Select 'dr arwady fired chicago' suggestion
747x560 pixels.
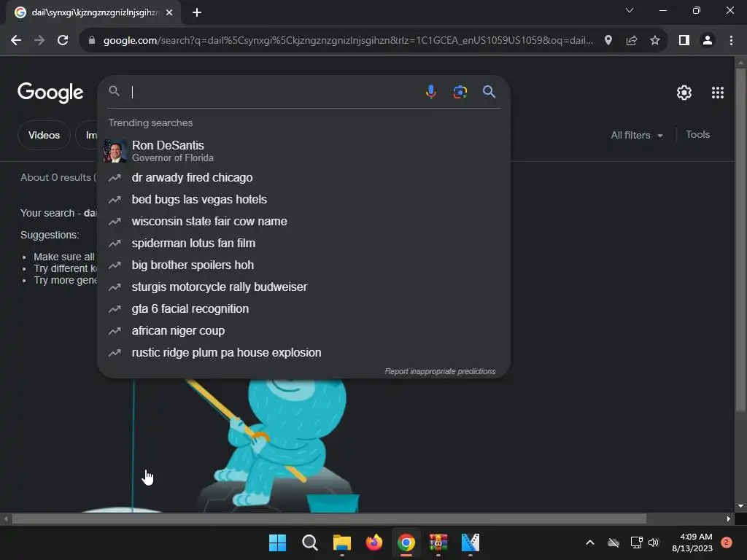pyautogui.click(x=303, y=178)
